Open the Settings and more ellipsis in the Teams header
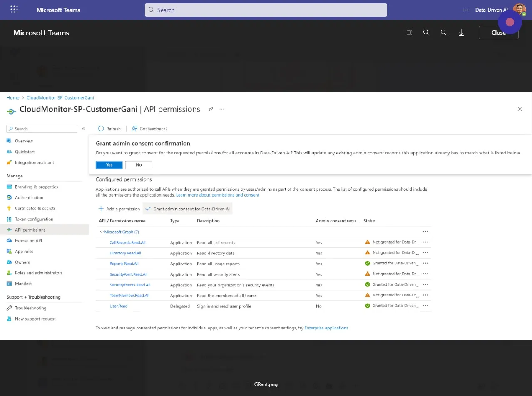Image resolution: width=532 pixels, height=396 pixels. [x=465, y=10]
